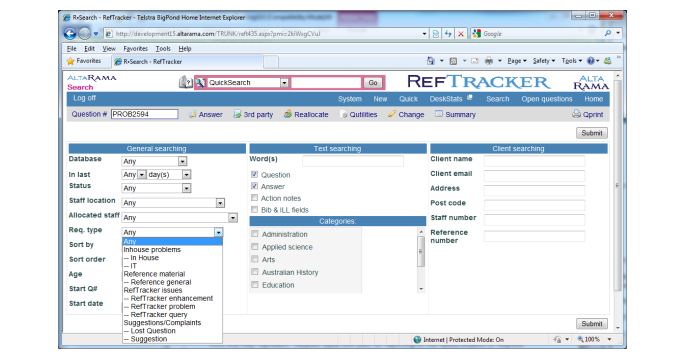
Task: Click the Favorites star icon
Action: (x=70, y=61)
